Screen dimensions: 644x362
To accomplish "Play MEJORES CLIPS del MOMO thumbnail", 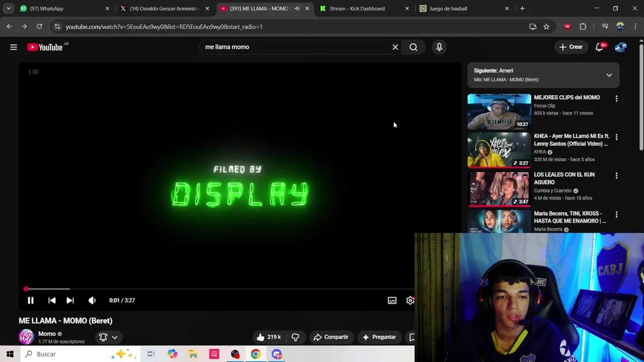I will tap(499, 111).
